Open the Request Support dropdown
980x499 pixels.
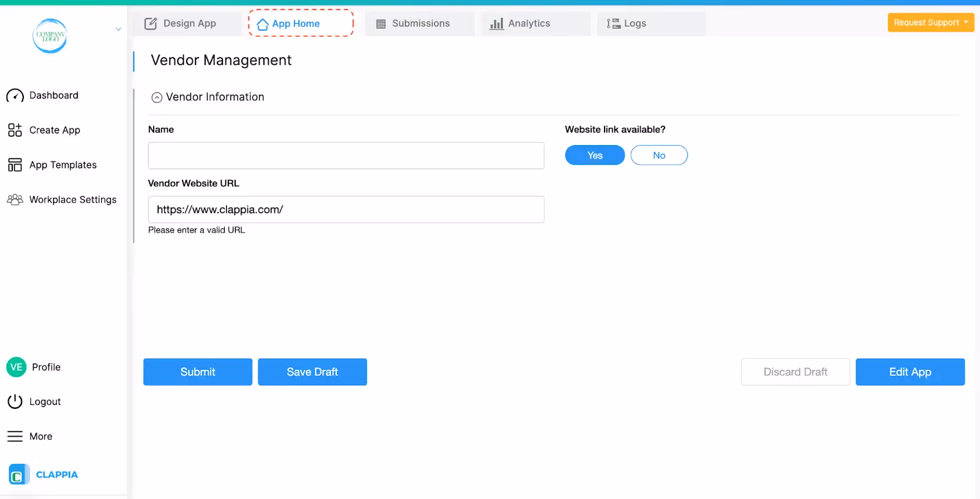[x=930, y=23]
